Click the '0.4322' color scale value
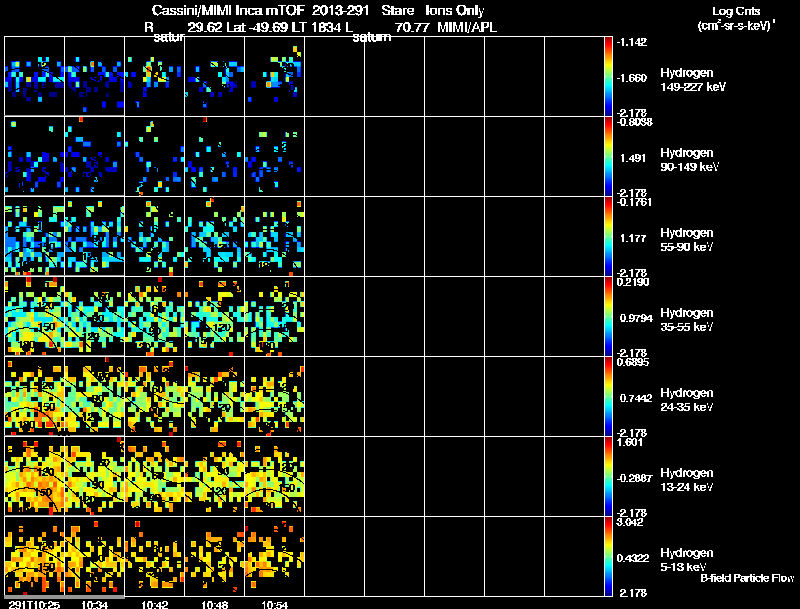Viewport: 800px width, 609px height. (x=633, y=559)
